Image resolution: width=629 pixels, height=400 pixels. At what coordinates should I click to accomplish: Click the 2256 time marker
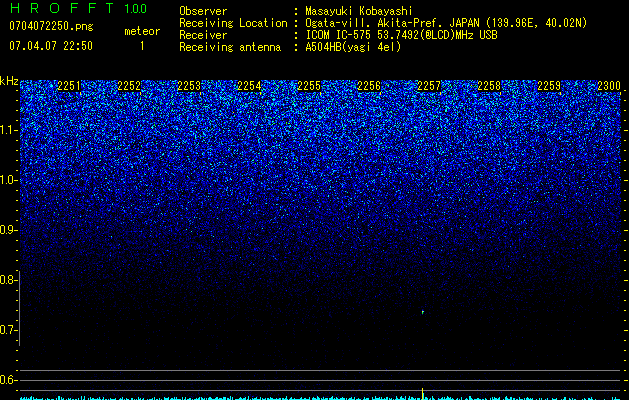tap(369, 86)
